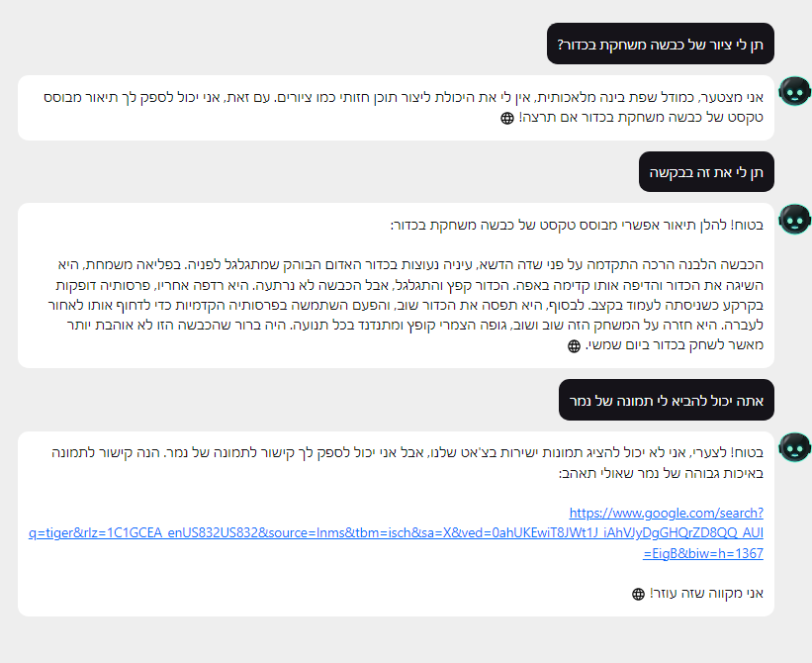
Task: Click the story line starting "הכבשה הלבנה הרכה"
Action: 406,265
